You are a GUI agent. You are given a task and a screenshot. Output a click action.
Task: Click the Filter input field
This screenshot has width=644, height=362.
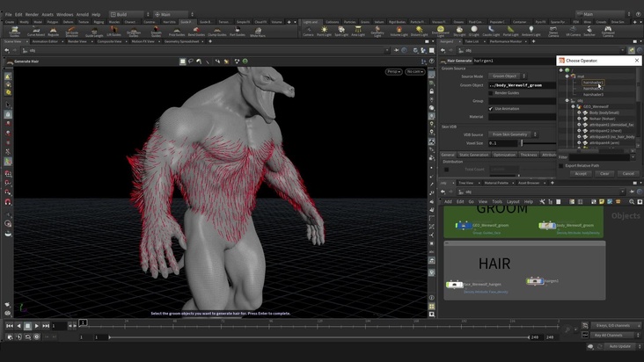click(x=599, y=157)
